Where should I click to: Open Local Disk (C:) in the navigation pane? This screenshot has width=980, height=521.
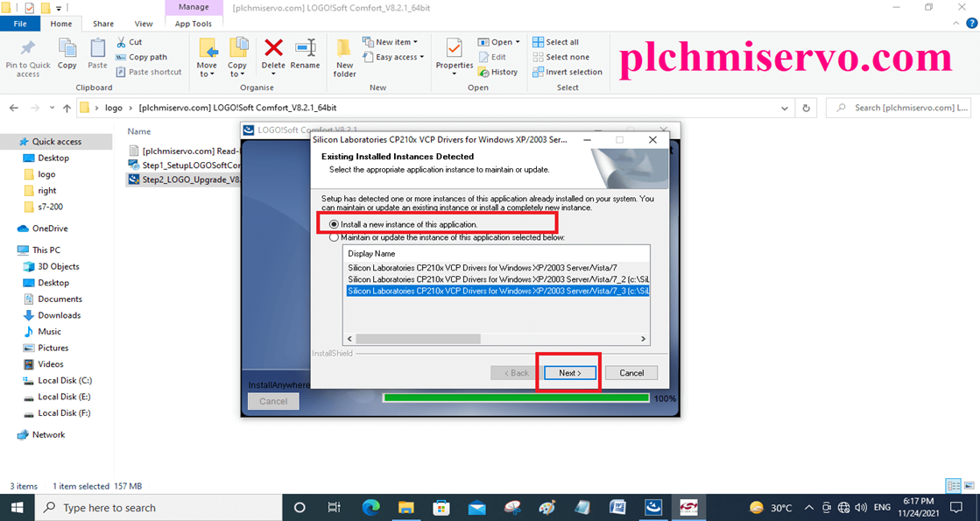tap(65, 380)
